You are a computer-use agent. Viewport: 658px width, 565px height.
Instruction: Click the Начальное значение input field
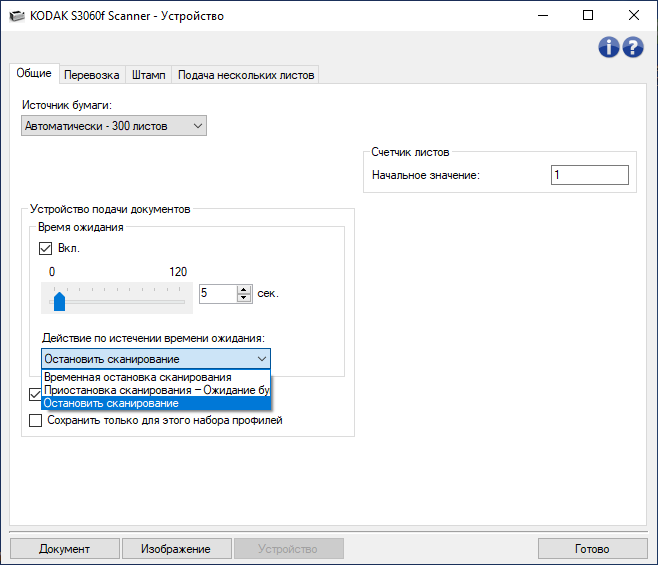pyautogui.click(x=590, y=175)
